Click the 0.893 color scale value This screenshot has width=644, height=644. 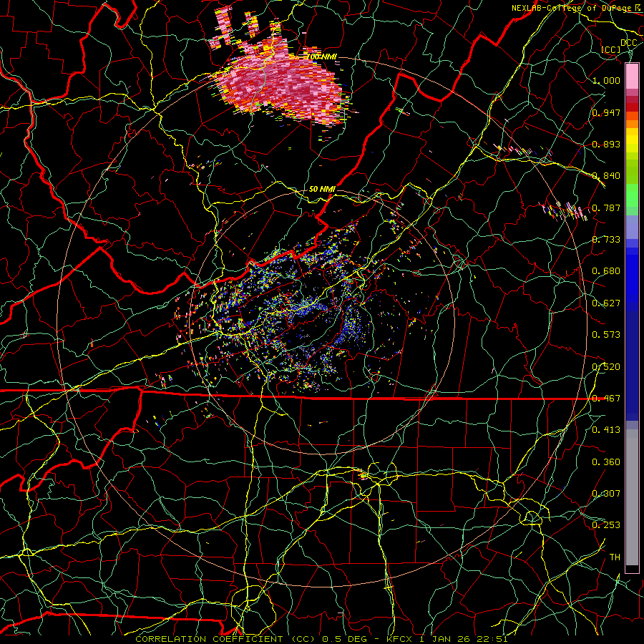click(x=606, y=144)
